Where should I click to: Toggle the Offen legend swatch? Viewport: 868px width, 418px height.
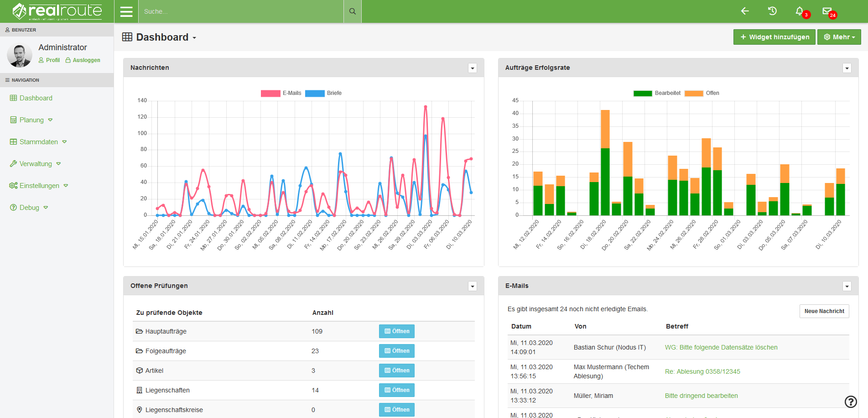(x=694, y=93)
